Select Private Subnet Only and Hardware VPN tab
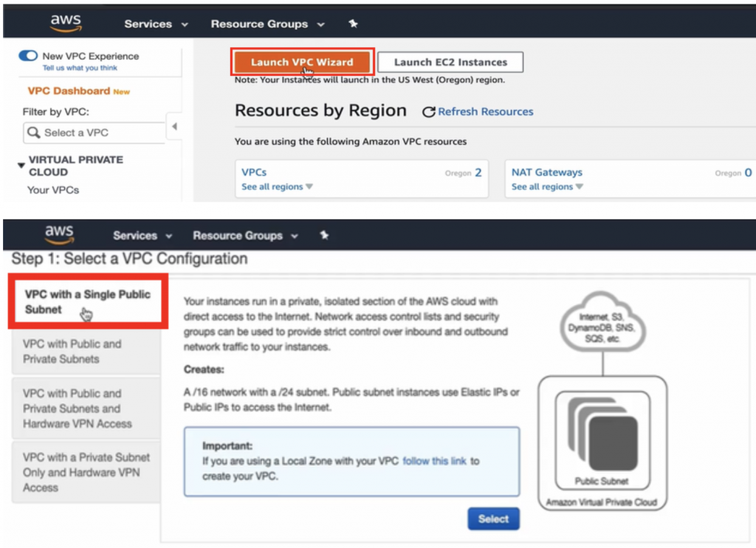This screenshot has width=756, height=548. [86, 472]
